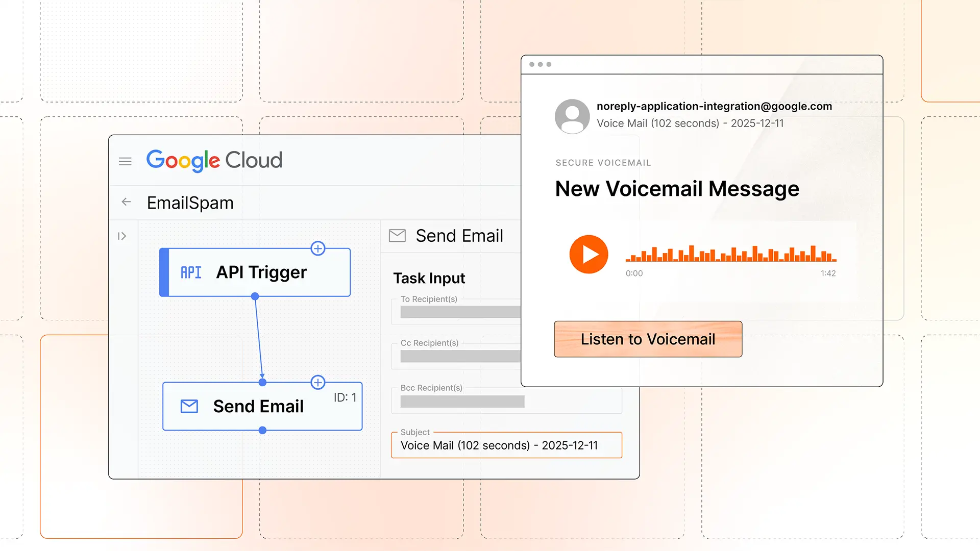Viewport: 980px width, 551px height.
Task: Expand the Task Input section options
Action: pyautogui.click(x=429, y=278)
